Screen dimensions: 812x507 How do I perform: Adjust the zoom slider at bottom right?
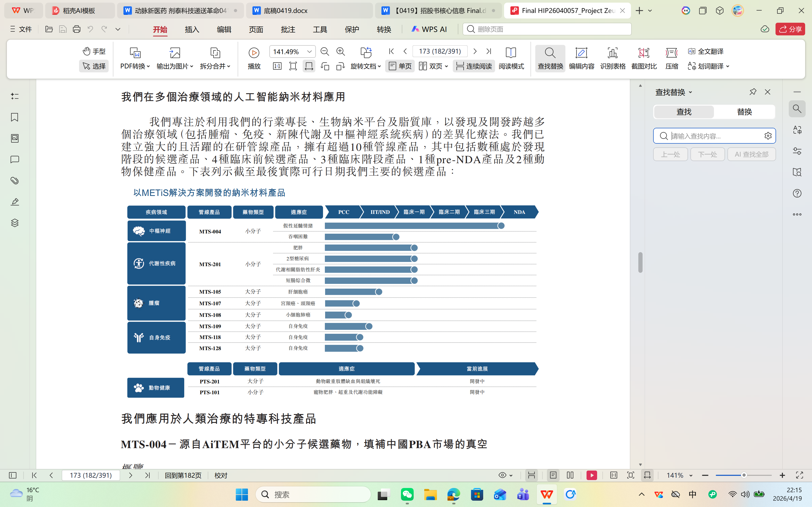coord(745,475)
